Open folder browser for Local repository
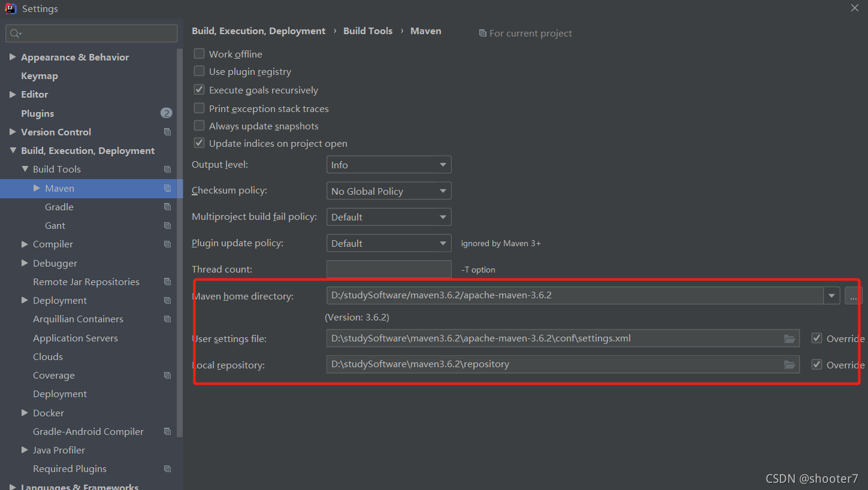 [790, 364]
